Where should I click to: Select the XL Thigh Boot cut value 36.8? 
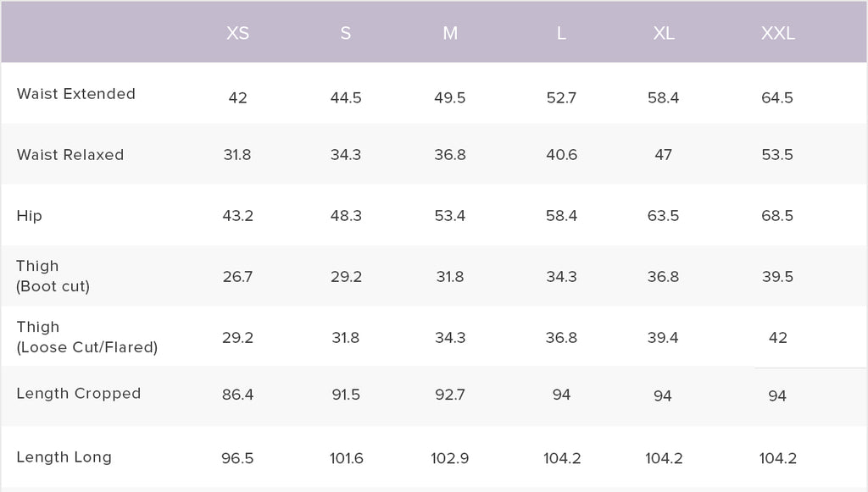664,277
